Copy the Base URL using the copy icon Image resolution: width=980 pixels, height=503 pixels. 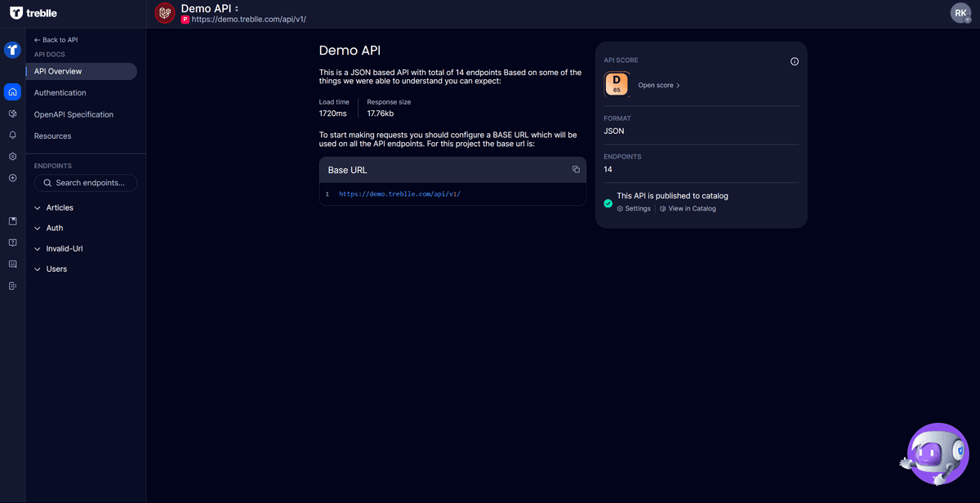(x=576, y=169)
